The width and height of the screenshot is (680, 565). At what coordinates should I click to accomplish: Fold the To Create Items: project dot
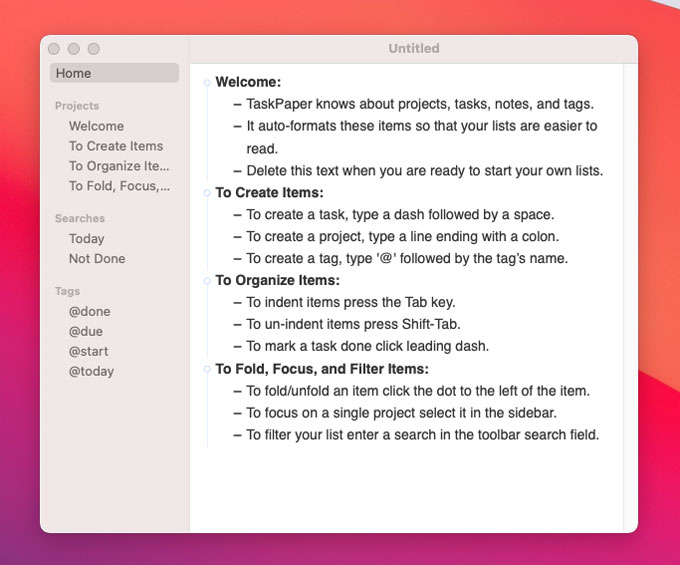coord(207,193)
